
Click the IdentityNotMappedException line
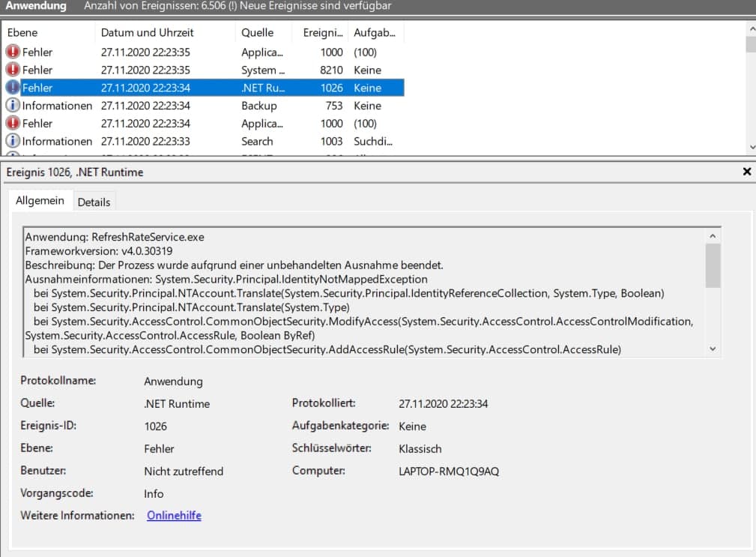point(226,279)
